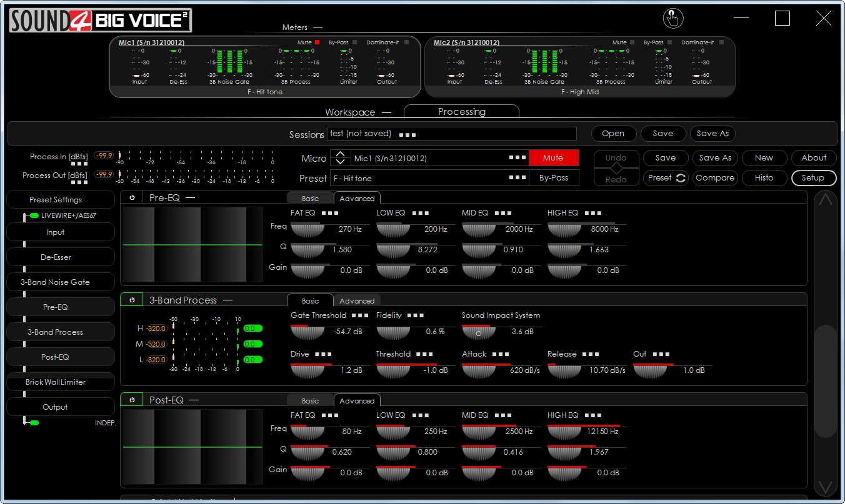Click the Sessions Save As button
This screenshot has width=845, height=504.
[712, 134]
